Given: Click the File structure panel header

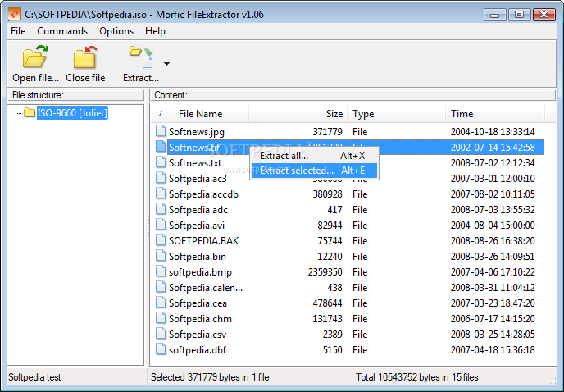Looking at the screenshot, I should [76, 95].
